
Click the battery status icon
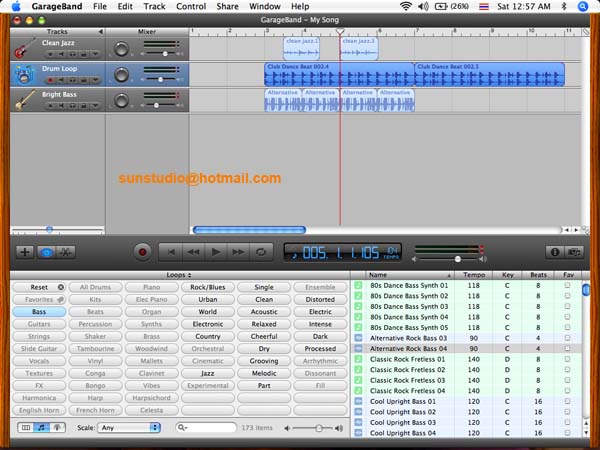click(441, 7)
